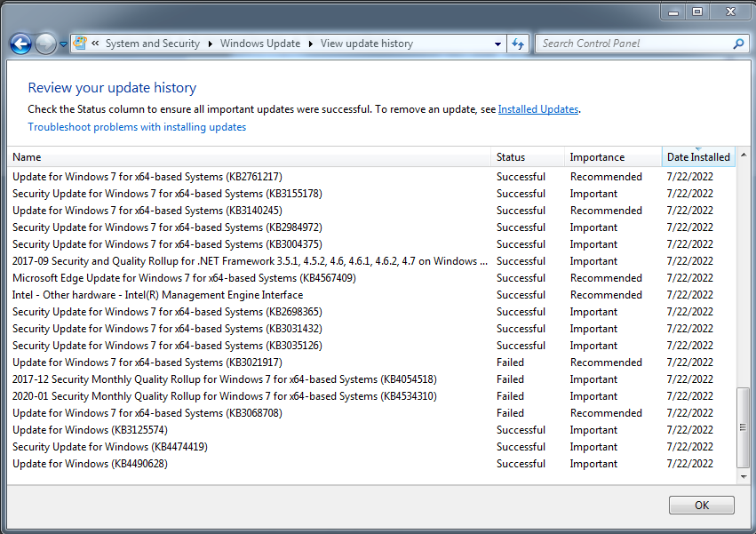
Task: Click the refresh button beside address bar
Action: [x=518, y=44]
